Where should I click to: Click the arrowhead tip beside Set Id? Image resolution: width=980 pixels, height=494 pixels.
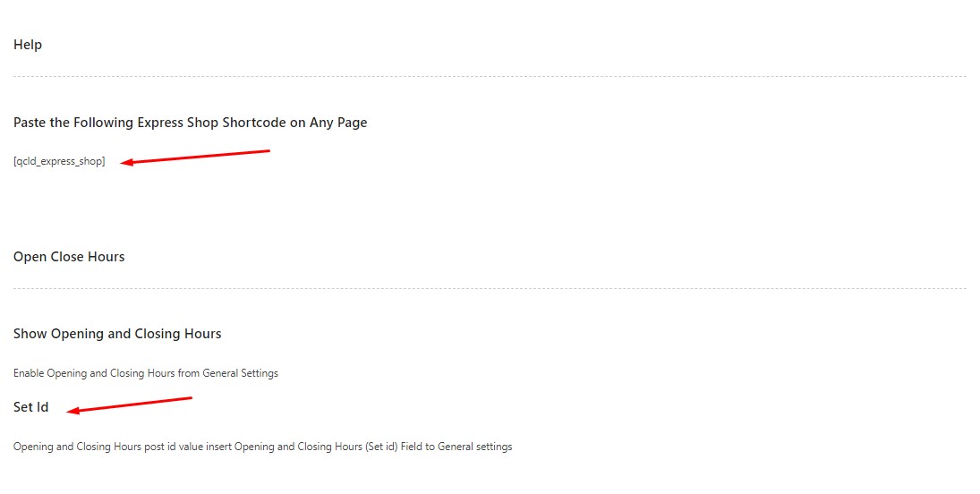coord(72,412)
